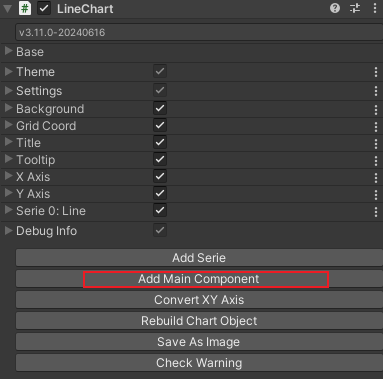Click the LineChart script hash icon

click(25, 8)
